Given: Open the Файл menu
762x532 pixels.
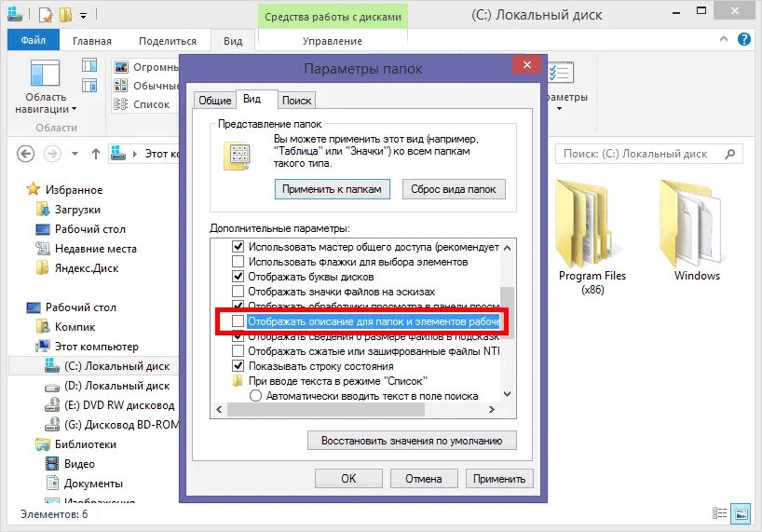Looking at the screenshot, I should click(x=33, y=40).
